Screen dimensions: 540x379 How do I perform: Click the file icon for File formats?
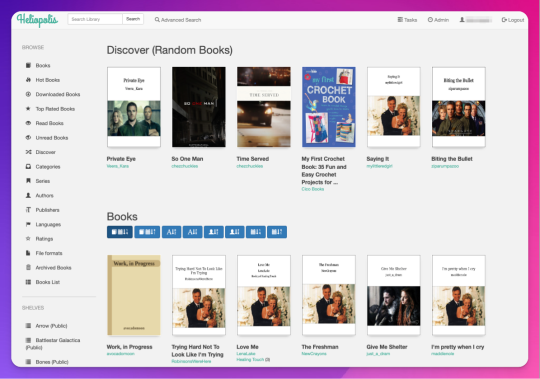tap(28, 253)
